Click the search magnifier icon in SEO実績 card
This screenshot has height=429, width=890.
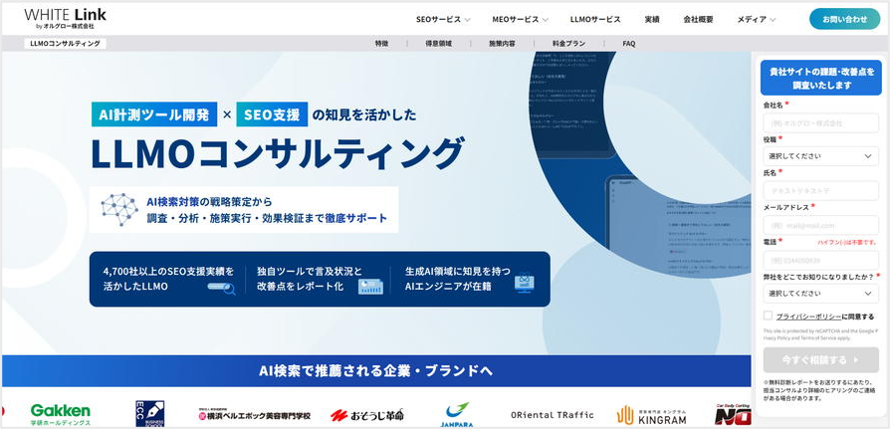[x=221, y=288]
